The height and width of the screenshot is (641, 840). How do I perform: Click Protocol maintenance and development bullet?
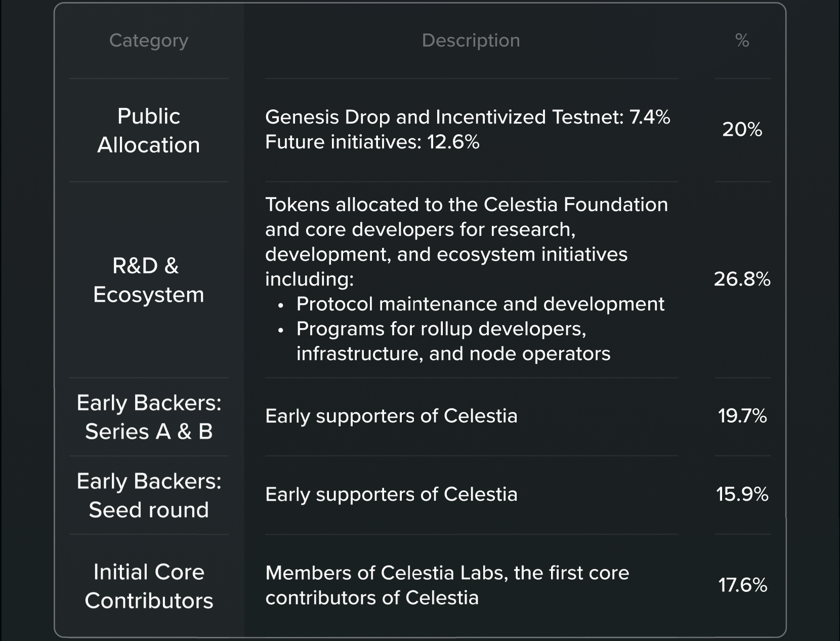click(x=480, y=304)
